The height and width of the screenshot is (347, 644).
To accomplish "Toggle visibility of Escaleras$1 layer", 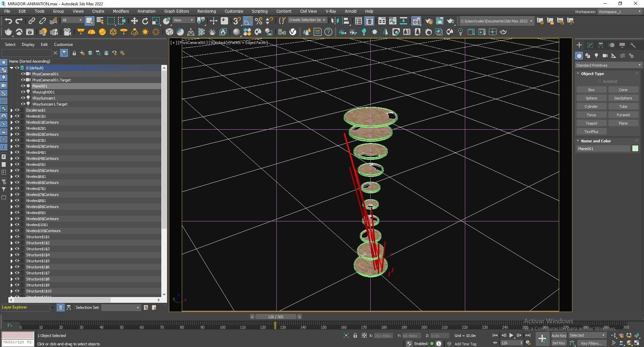I will (x=17, y=110).
